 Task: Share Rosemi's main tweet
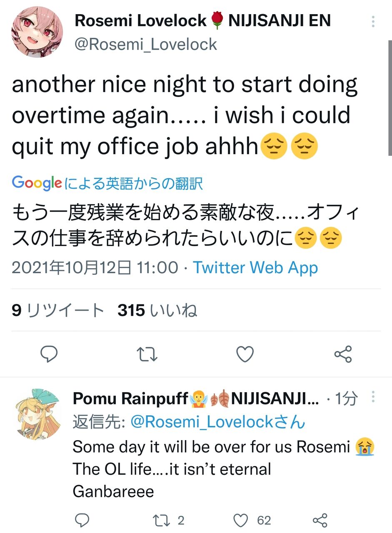pyautogui.click(x=343, y=354)
